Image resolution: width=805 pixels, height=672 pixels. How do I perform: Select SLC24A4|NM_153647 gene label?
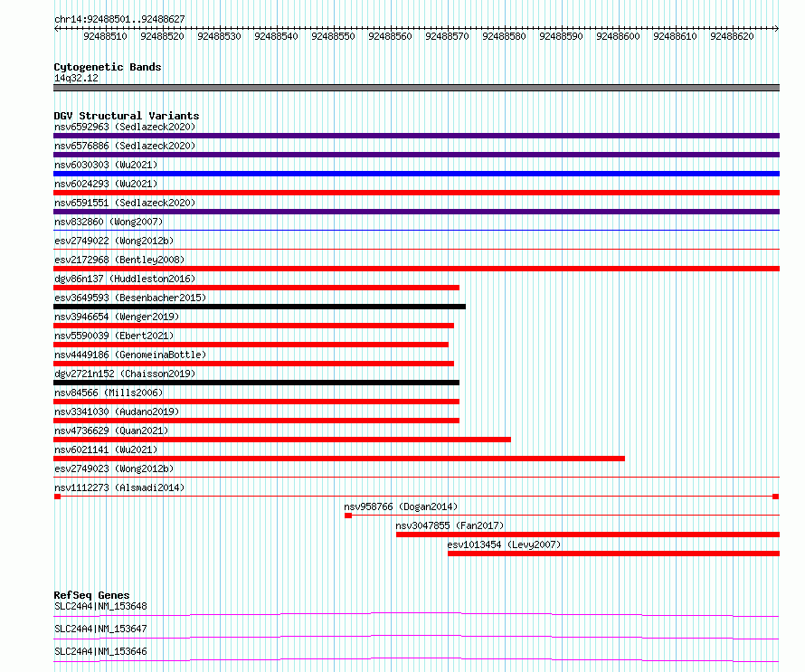100,629
